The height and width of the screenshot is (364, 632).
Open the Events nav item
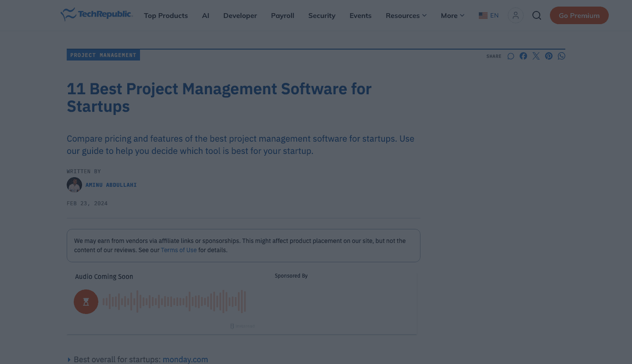click(360, 15)
